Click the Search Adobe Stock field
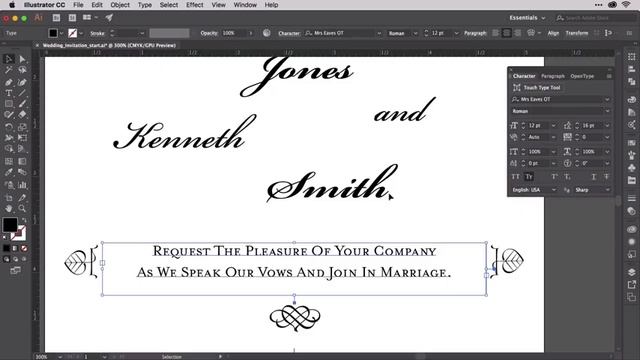Image resolution: width=640 pixels, height=360 pixels. tap(597, 18)
